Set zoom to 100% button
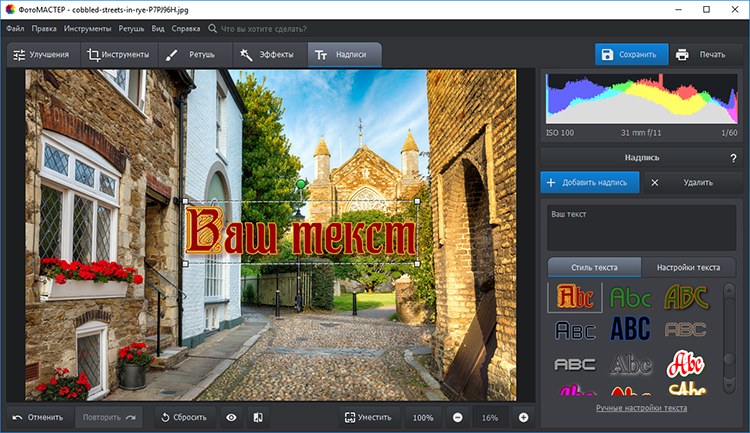This screenshot has width=750, height=433. 423,417
